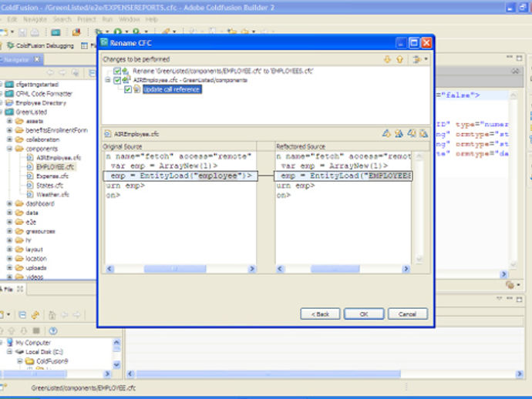Image resolution: width=532 pixels, height=399 pixels.
Task: Select the ColdFusion9 folder
Action: click(x=52, y=361)
